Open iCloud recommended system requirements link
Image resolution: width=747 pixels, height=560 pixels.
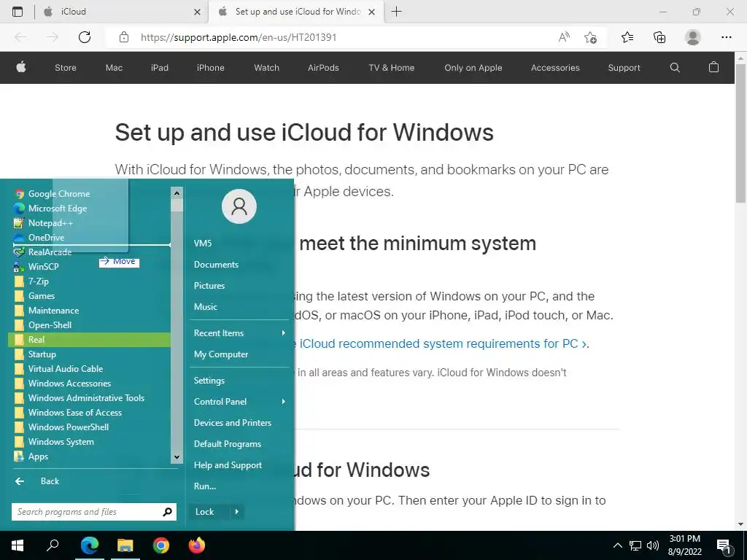click(443, 344)
